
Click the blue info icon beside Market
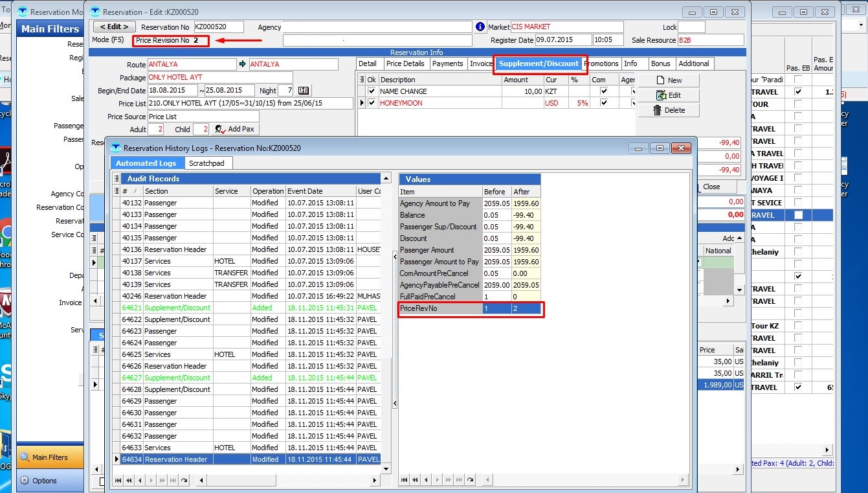(x=480, y=27)
